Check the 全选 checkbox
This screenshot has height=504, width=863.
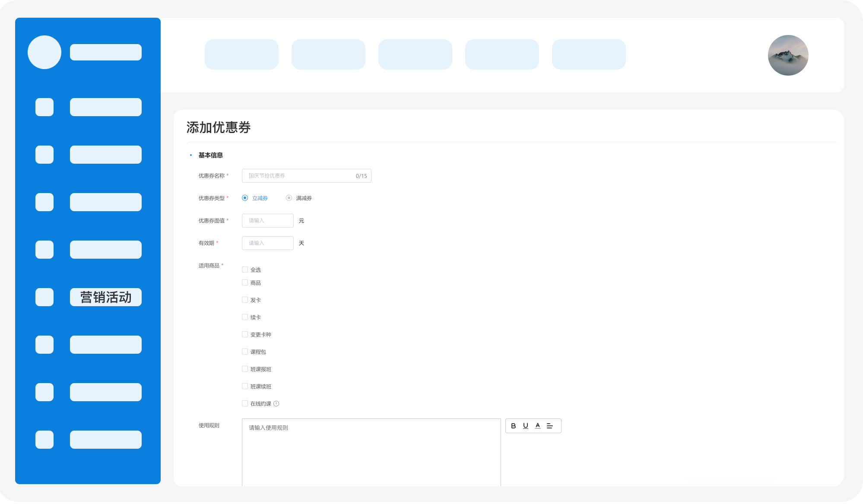click(245, 269)
